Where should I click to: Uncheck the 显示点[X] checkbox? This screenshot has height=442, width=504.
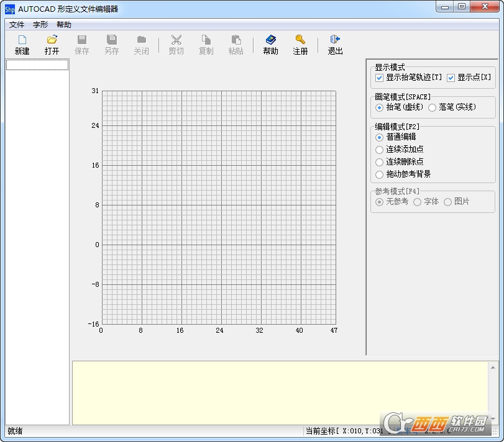click(451, 78)
